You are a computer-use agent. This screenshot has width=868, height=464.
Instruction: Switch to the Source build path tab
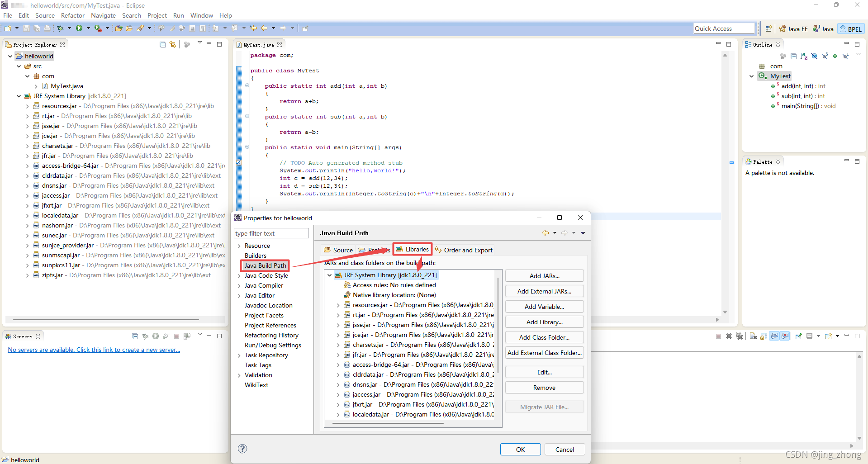[x=338, y=250]
